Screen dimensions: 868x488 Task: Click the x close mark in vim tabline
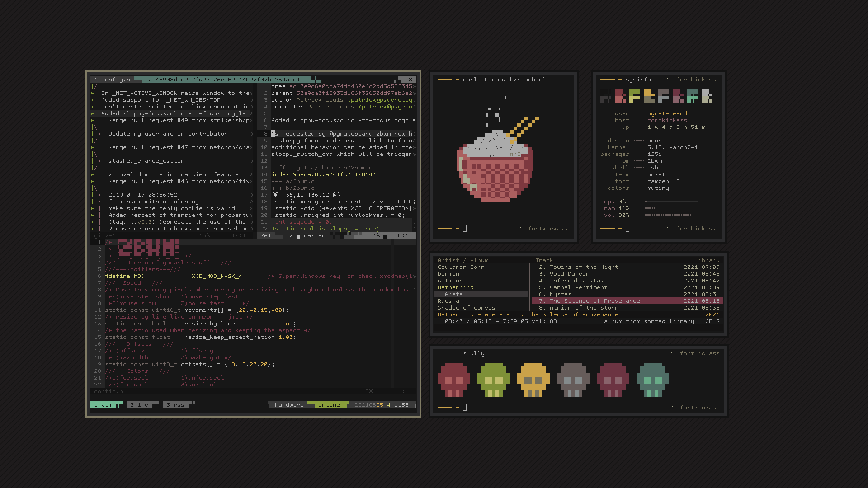point(410,80)
